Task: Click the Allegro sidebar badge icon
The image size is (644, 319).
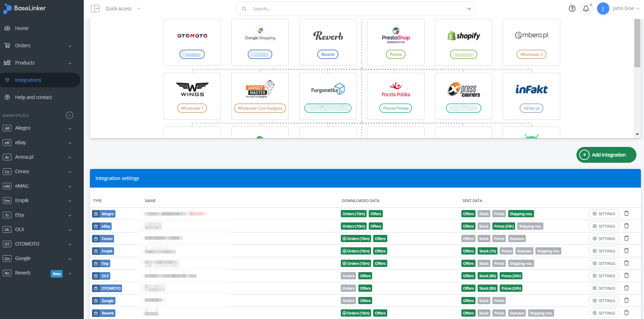Action: [7, 128]
